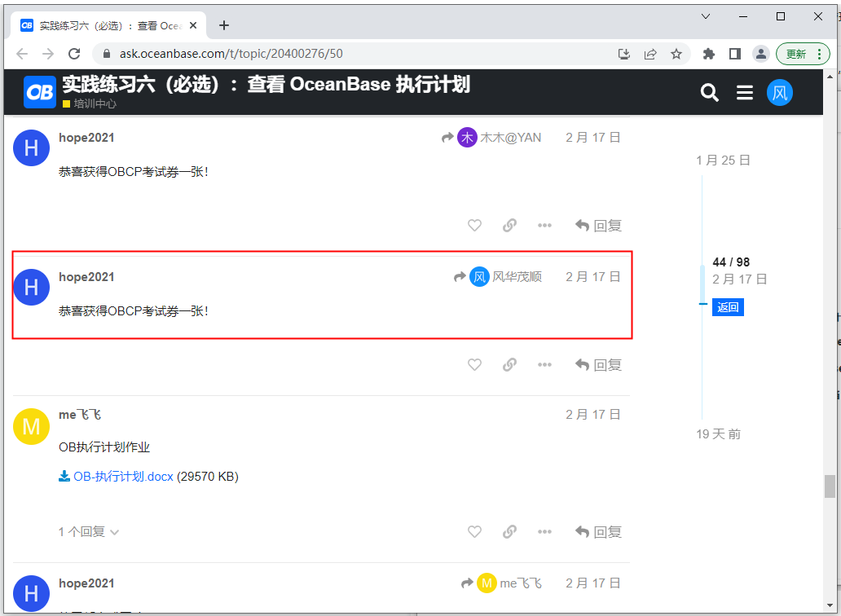Image resolution: width=841 pixels, height=616 pixels.
Task: Show more actions on reply to 风华茂顺
Action: (x=544, y=364)
